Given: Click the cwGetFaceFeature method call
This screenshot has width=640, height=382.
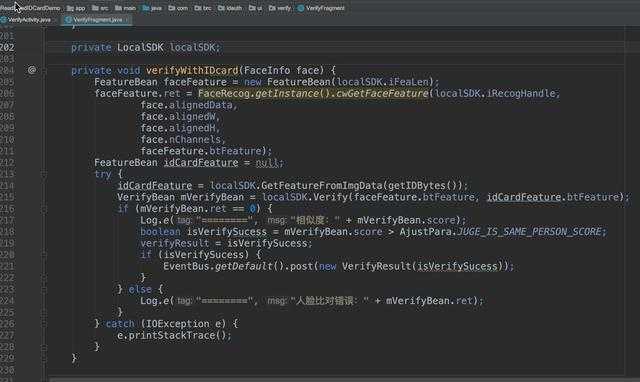Looking at the screenshot, I should click(x=382, y=93).
